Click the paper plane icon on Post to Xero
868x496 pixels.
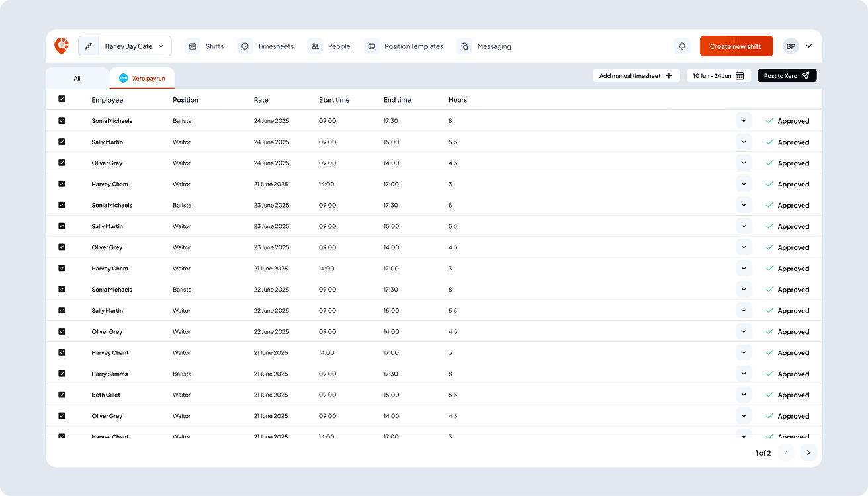[805, 76]
